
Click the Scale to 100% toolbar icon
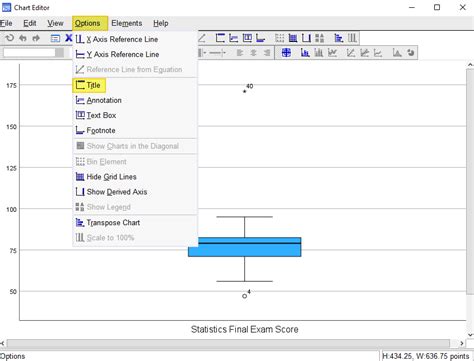[352, 38]
